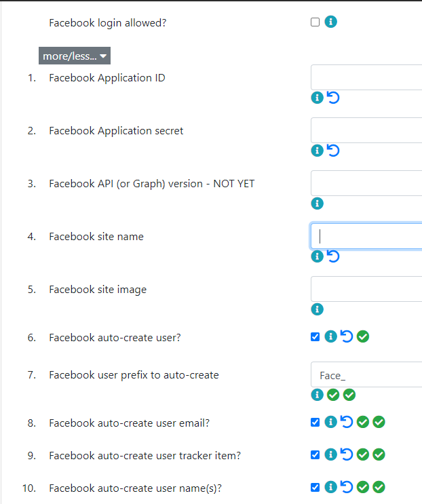Click green checkmark beside Facebook auto-create user

click(363, 336)
